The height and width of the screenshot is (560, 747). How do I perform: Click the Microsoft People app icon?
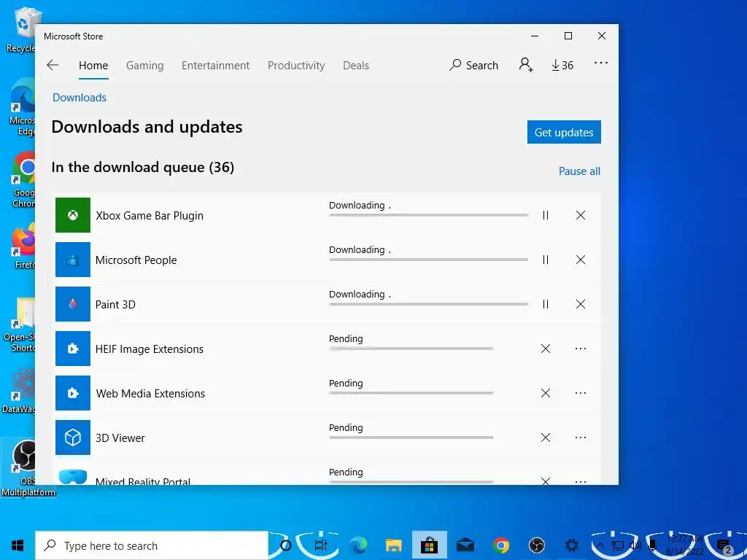coord(73,260)
